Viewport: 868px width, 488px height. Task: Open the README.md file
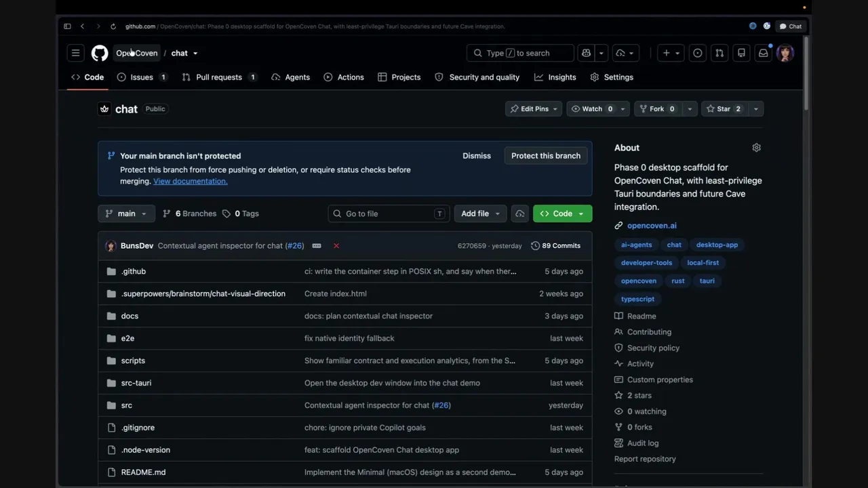point(143,472)
